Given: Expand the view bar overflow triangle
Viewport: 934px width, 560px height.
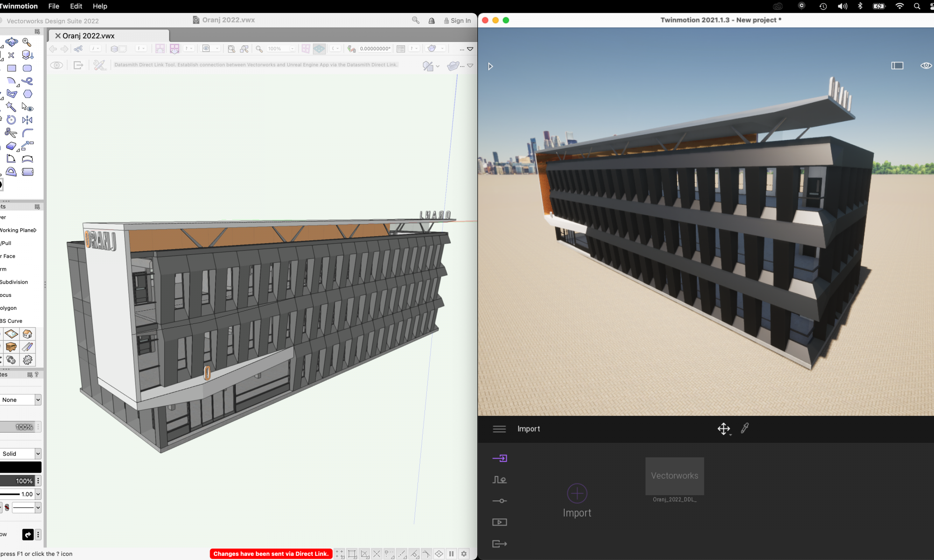Looking at the screenshot, I should (x=470, y=49).
